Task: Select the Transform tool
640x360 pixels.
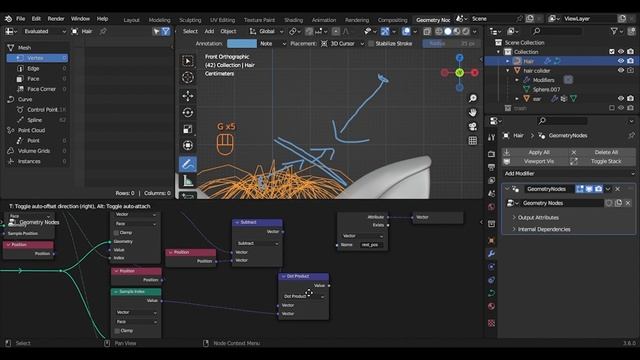Action: (x=188, y=145)
